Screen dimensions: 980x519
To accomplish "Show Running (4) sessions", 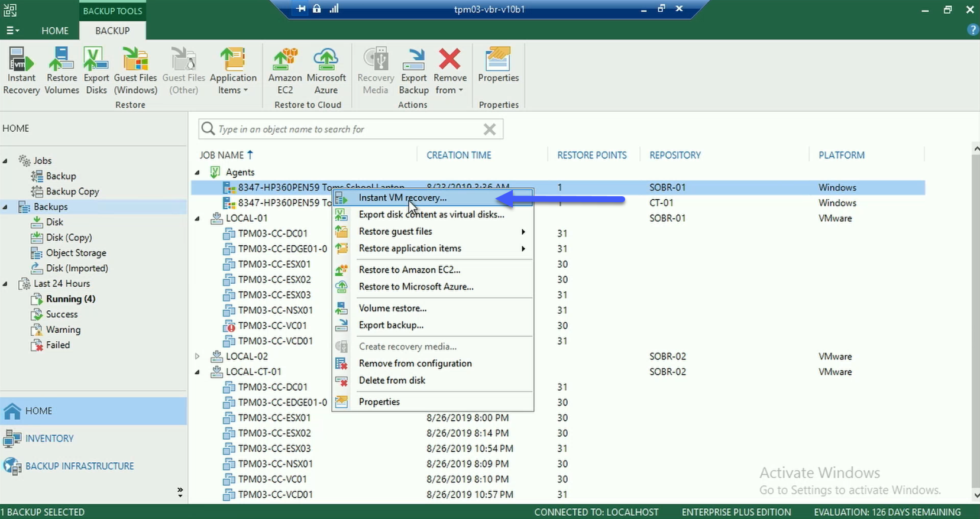I will point(70,299).
